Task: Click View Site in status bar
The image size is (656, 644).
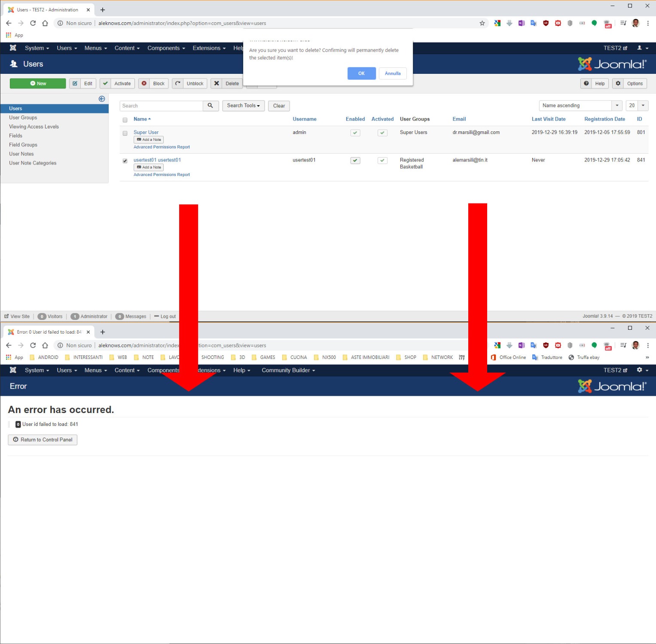Action: [x=17, y=316]
